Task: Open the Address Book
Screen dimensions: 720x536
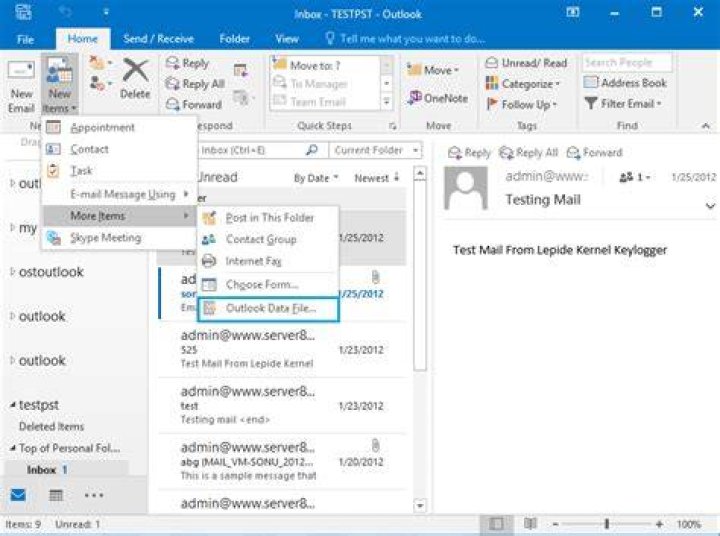Action: 625,83
